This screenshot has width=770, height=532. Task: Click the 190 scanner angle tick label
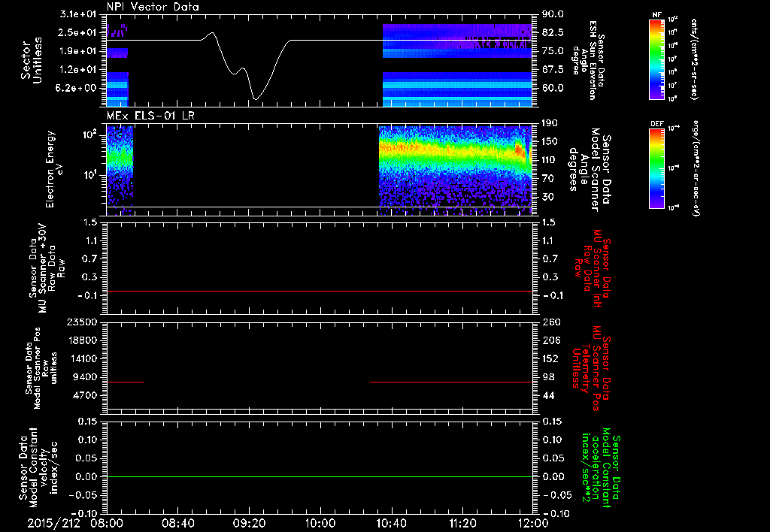550,123
